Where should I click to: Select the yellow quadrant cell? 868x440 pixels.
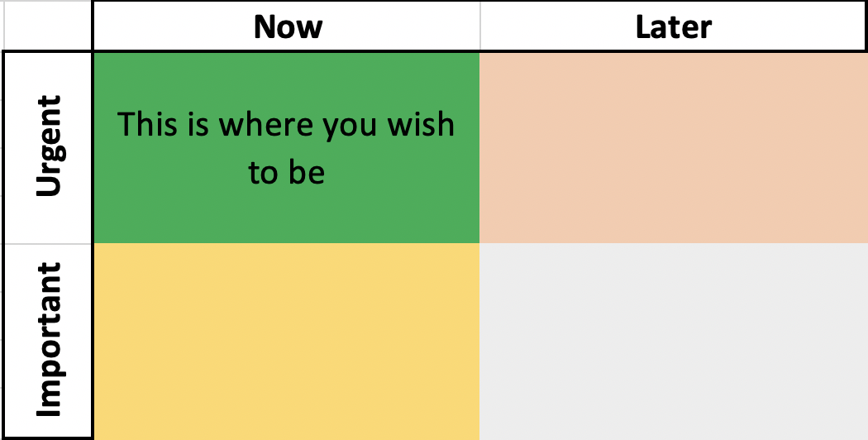point(286,341)
